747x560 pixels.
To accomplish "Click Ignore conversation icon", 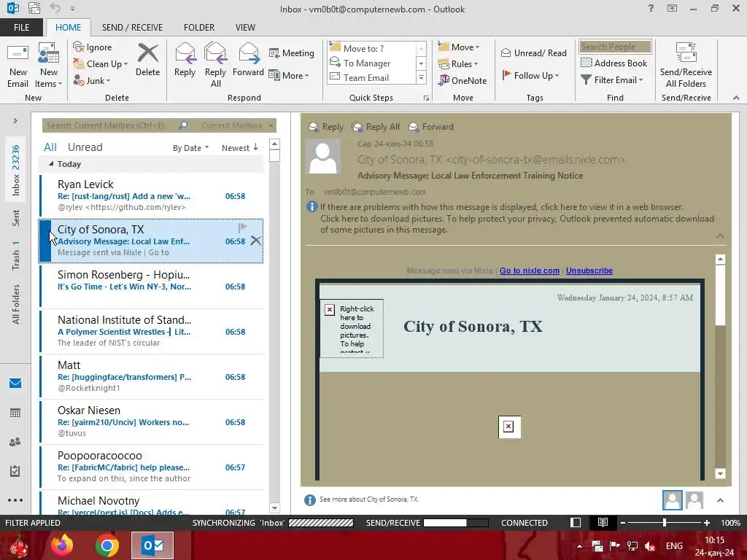I will point(79,47).
